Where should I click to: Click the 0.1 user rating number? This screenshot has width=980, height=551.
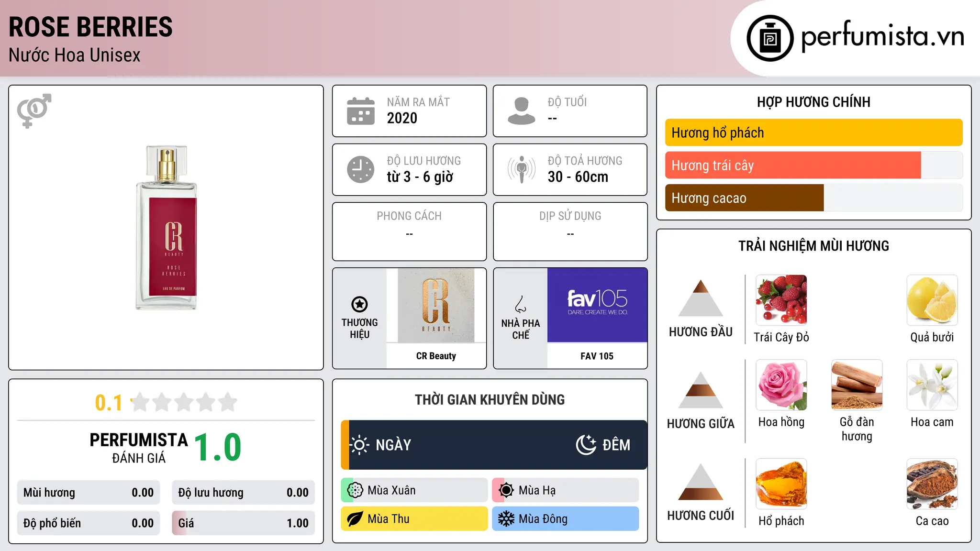click(x=109, y=403)
